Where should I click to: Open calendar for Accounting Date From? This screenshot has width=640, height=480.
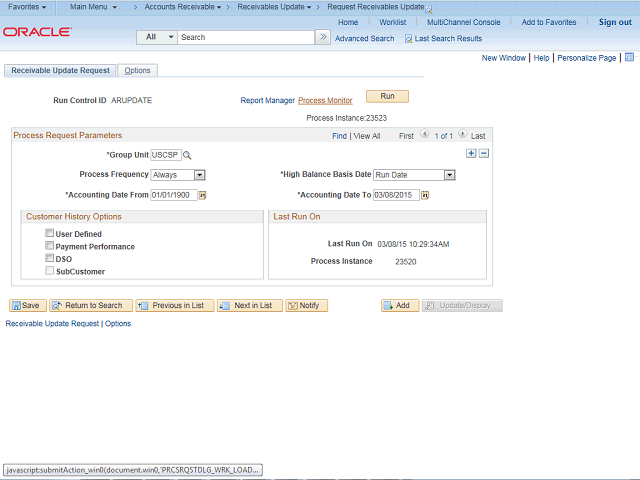tap(202, 196)
